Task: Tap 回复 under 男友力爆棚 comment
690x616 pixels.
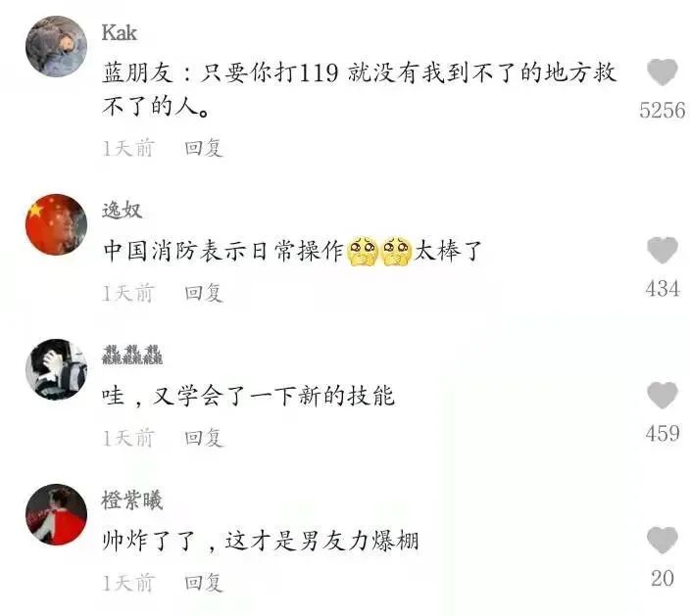Action: (203, 583)
